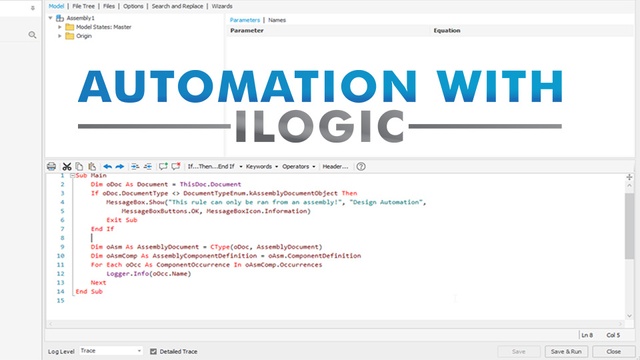Switch to the Files tab
Viewport: 640px width, 360px height.
coord(109,6)
